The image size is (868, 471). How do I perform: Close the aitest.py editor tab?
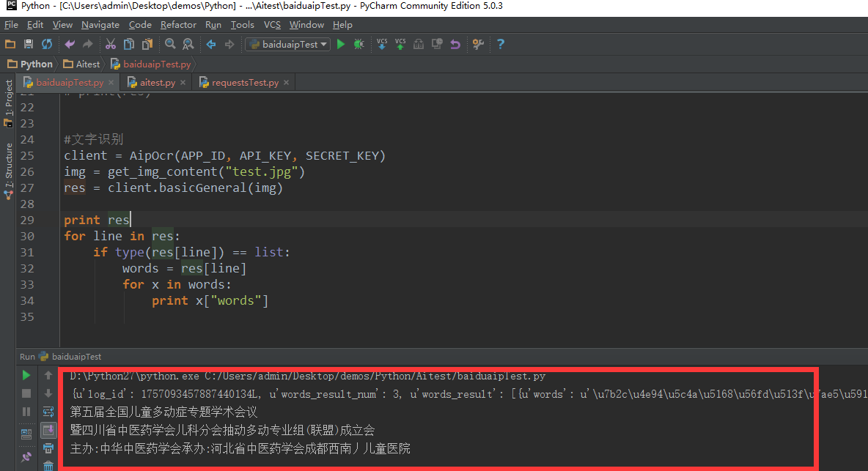coord(183,83)
